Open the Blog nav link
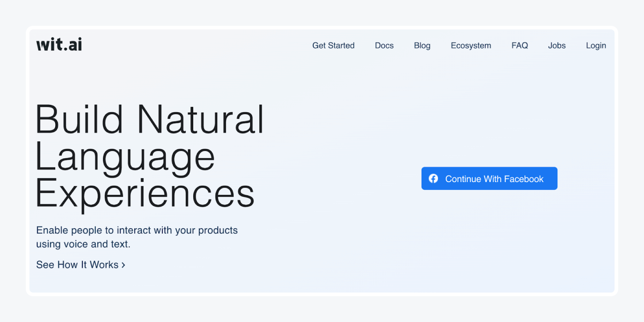This screenshot has height=322, width=644. click(x=422, y=46)
